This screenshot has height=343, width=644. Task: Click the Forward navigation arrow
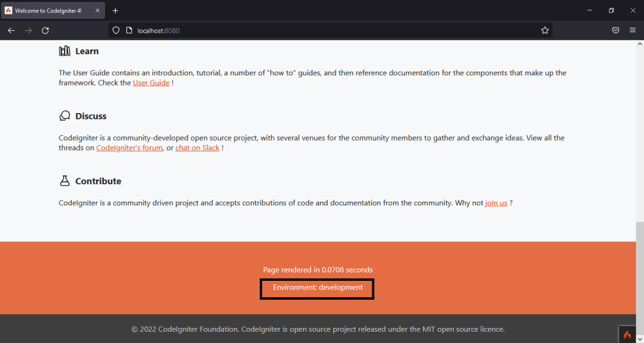(x=28, y=30)
